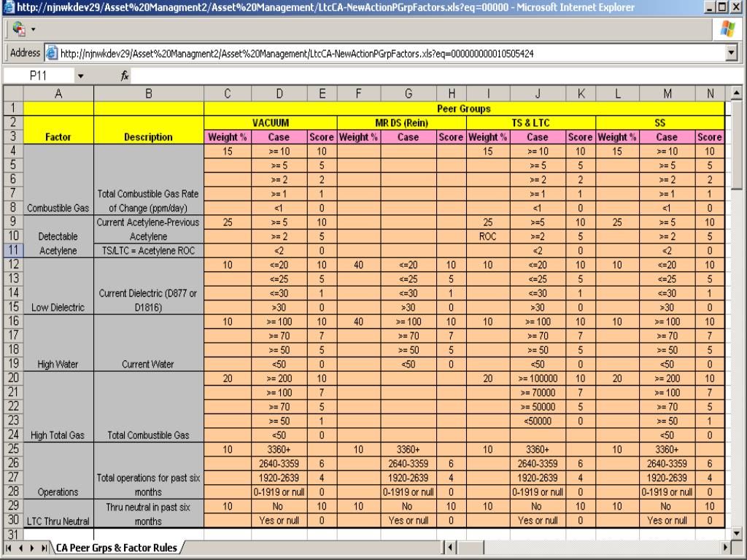Viewport: 747px width, 560px height.
Task: Go to previous sheet tab arrow
Action: pyautogui.click(x=20, y=548)
